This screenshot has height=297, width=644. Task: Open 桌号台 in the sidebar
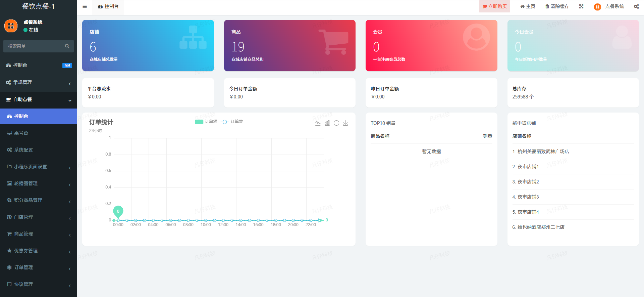click(21, 133)
